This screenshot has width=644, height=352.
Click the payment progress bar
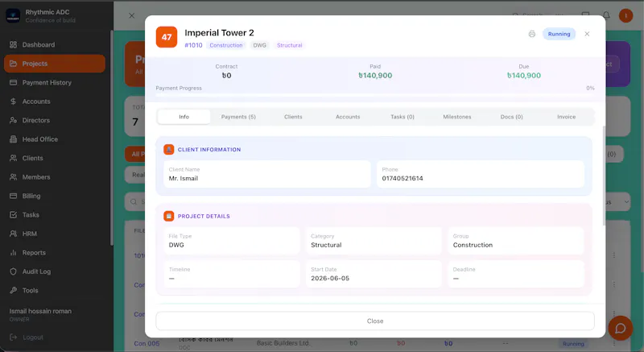375,95
